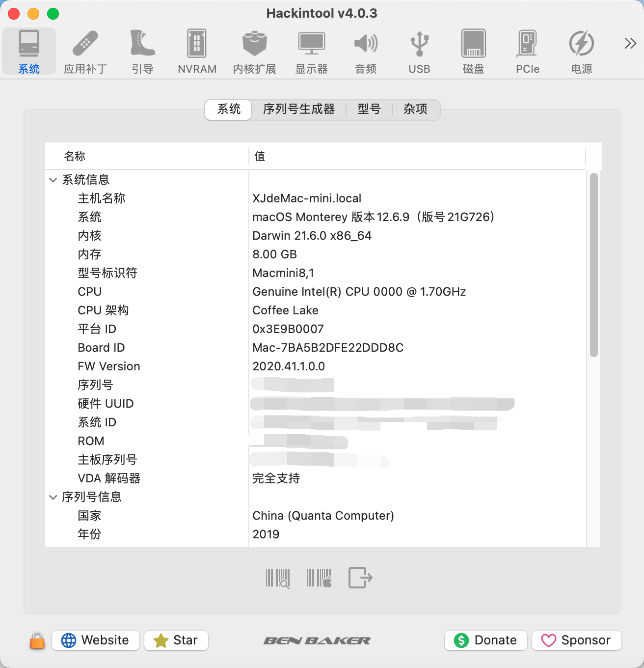Open the 应用补丁 patch section
The height and width of the screenshot is (668, 644).
(85, 52)
